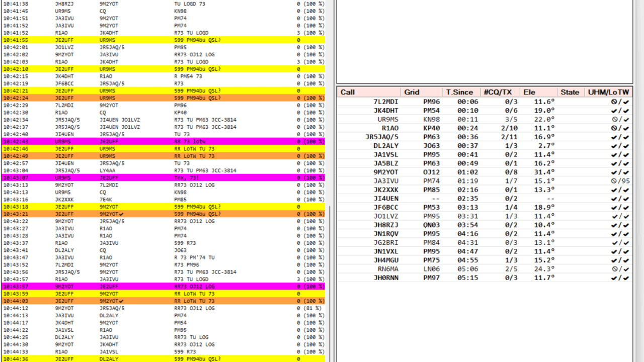Select JK2XXK in the station table Call column
Screen dimensions: 644x362
click(x=386, y=190)
